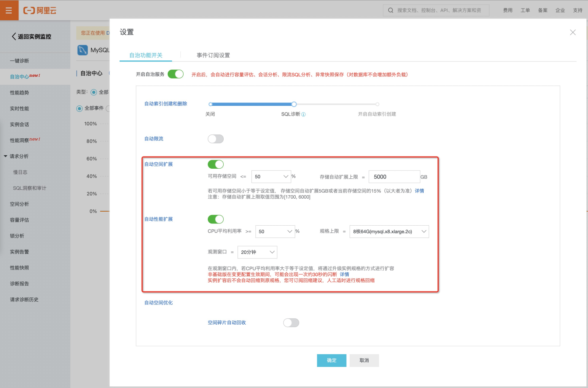Click the 空间碎片自动回收 label
This screenshot has height=388, width=588.
(x=227, y=323)
